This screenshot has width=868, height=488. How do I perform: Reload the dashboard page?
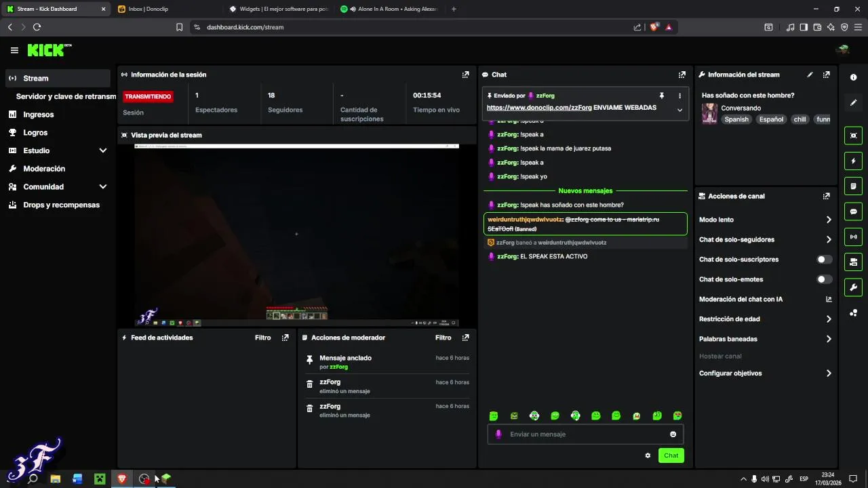(37, 27)
